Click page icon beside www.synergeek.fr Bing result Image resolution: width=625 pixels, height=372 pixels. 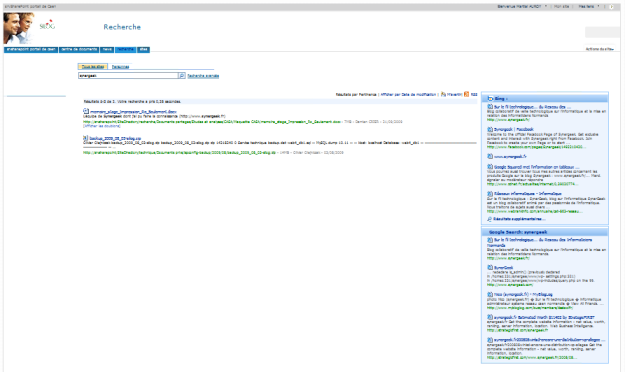pyautogui.click(x=490, y=156)
